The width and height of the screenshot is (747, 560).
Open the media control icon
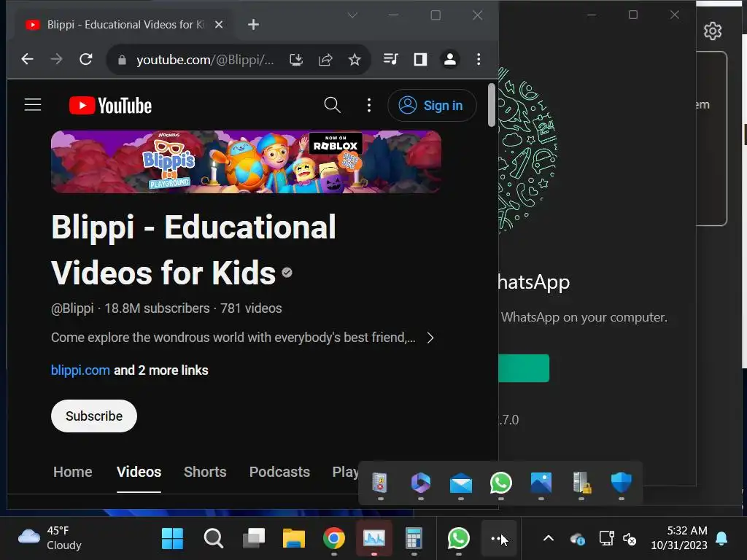(x=391, y=59)
